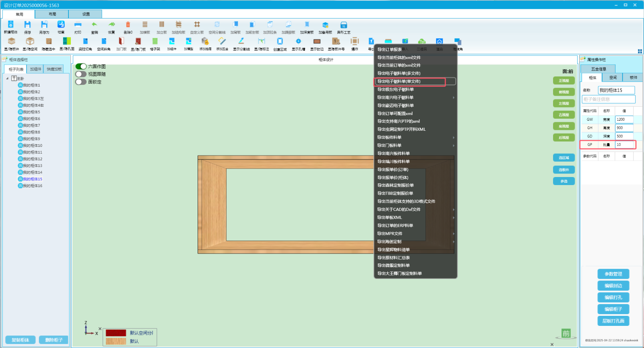
Task: Open the 快捷加板 tab
Action: click(x=54, y=69)
